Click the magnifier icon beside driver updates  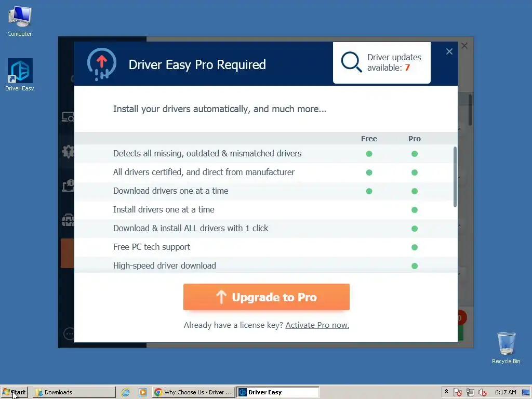(351, 62)
